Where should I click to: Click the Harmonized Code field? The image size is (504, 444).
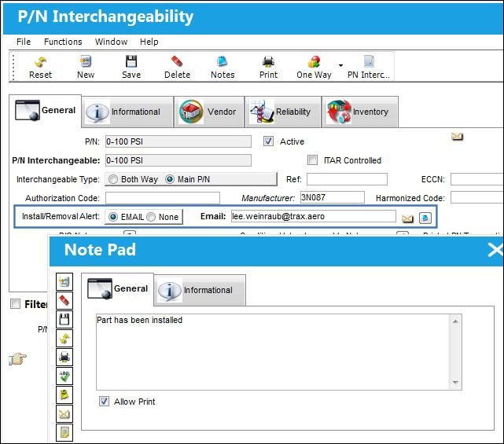click(x=477, y=197)
